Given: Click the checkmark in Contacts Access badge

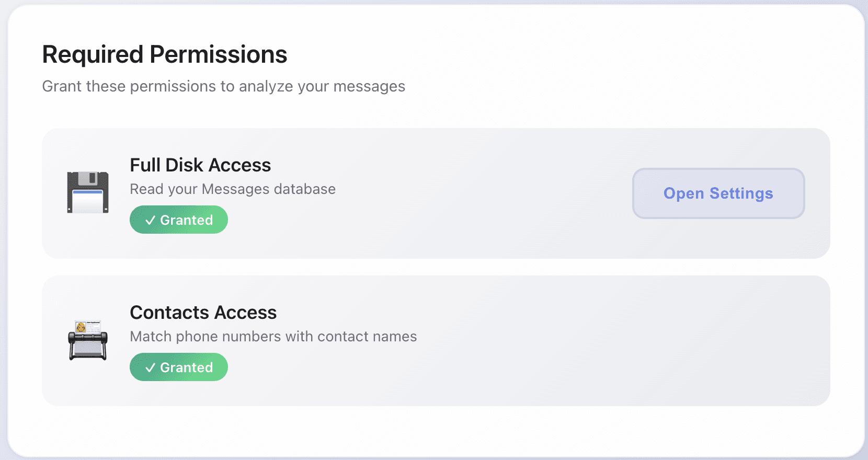Looking at the screenshot, I should point(150,367).
